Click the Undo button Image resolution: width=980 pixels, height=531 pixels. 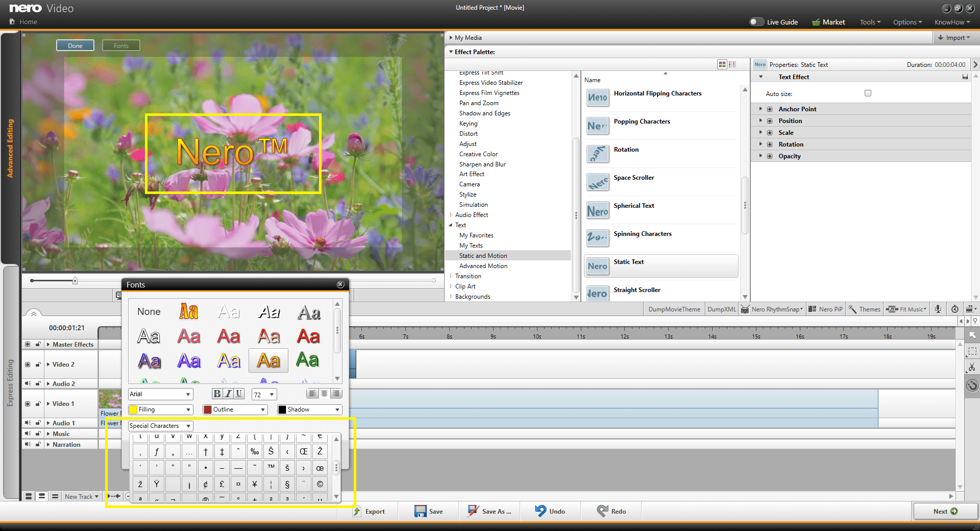click(x=550, y=511)
